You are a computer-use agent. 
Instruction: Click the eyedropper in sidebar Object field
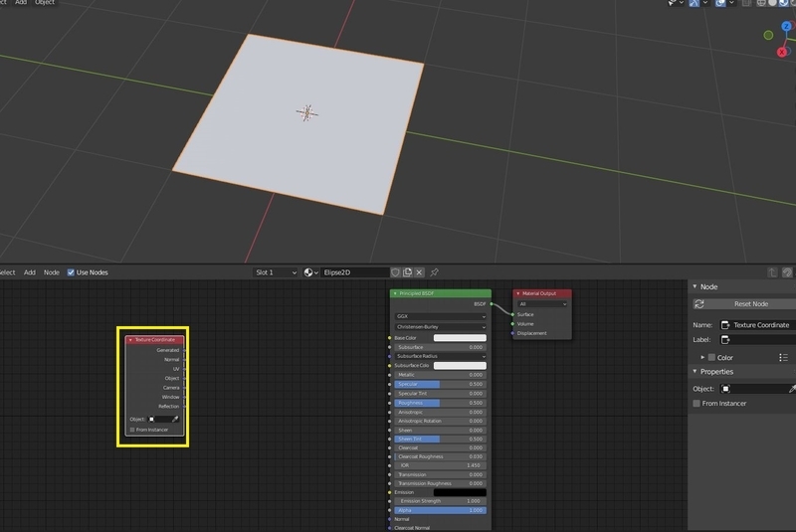(792, 389)
